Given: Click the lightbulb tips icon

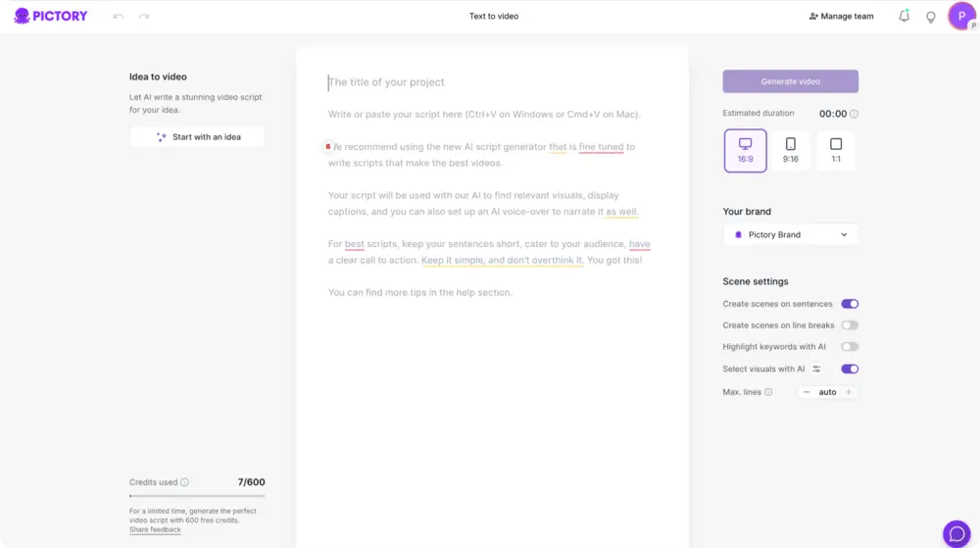Looking at the screenshot, I should (931, 17).
